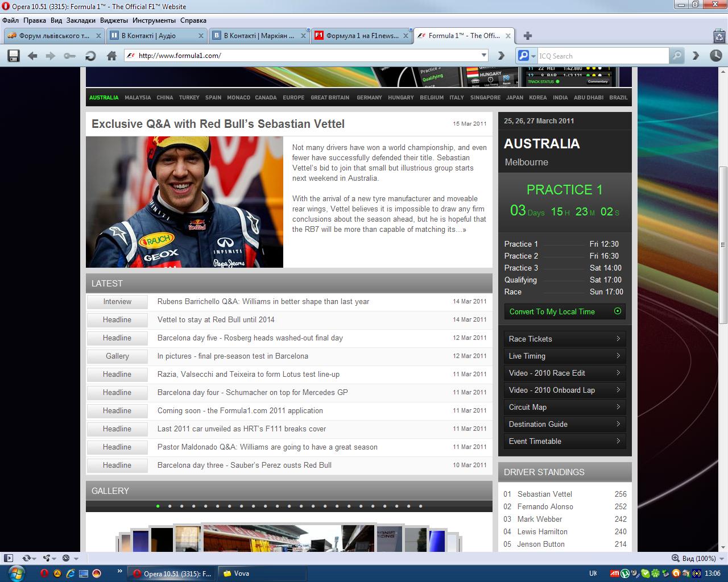Screen dimensions: 728x582
Task: Open the Файл menu
Action: [x=10, y=20]
